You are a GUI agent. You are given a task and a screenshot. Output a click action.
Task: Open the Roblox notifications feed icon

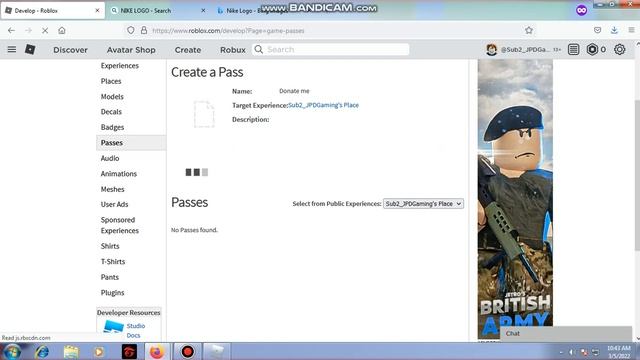(x=573, y=49)
